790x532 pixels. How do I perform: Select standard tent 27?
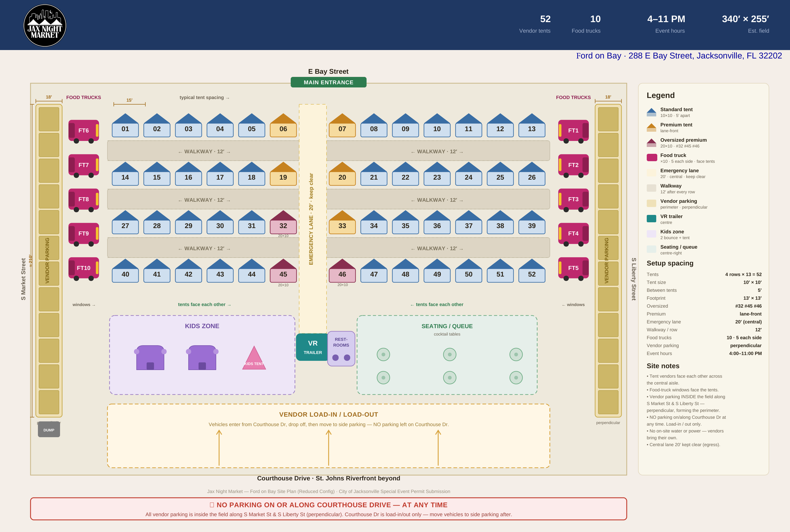pyautogui.click(x=125, y=222)
